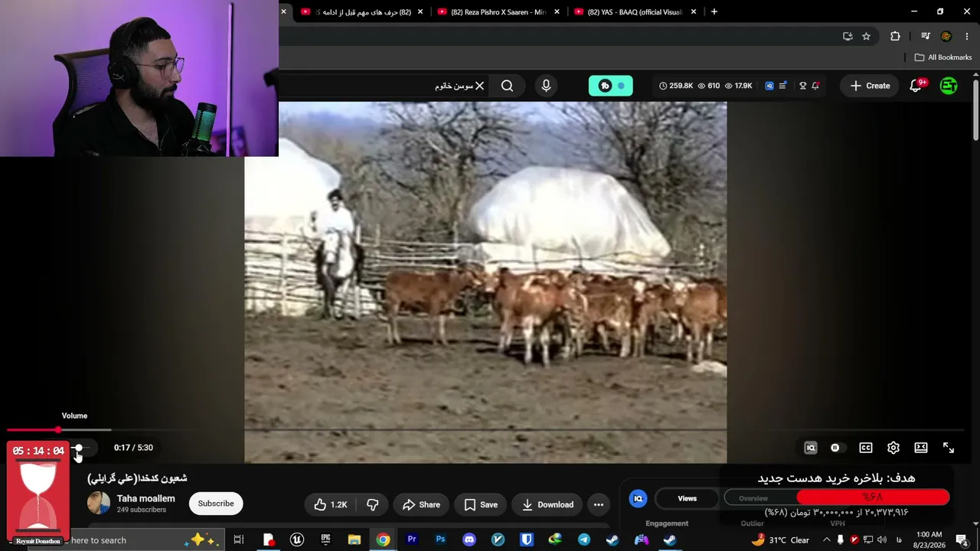This screenshot has width=980, height=551.
Task: Open the All Bookmarks folder
Action: tap(943, 57)
